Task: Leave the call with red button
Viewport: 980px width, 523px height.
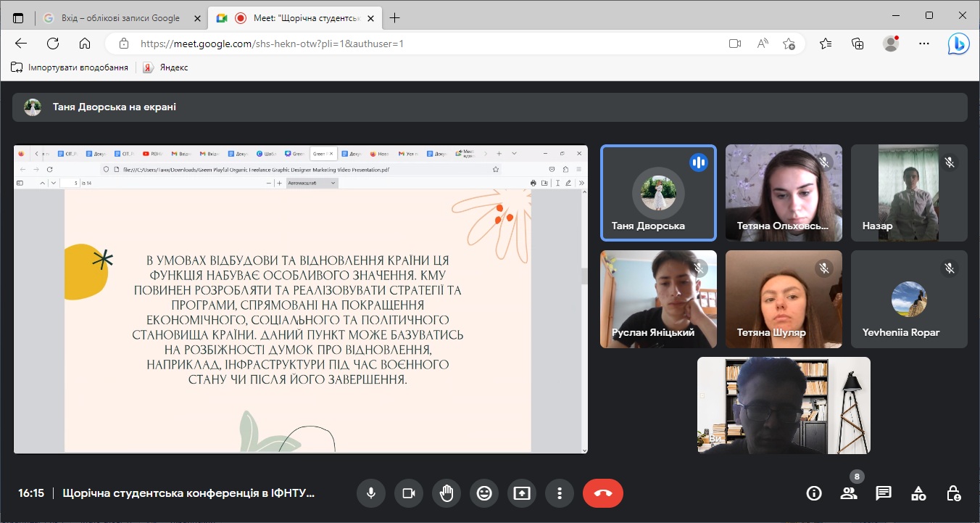Action: [x=602, y=493]
